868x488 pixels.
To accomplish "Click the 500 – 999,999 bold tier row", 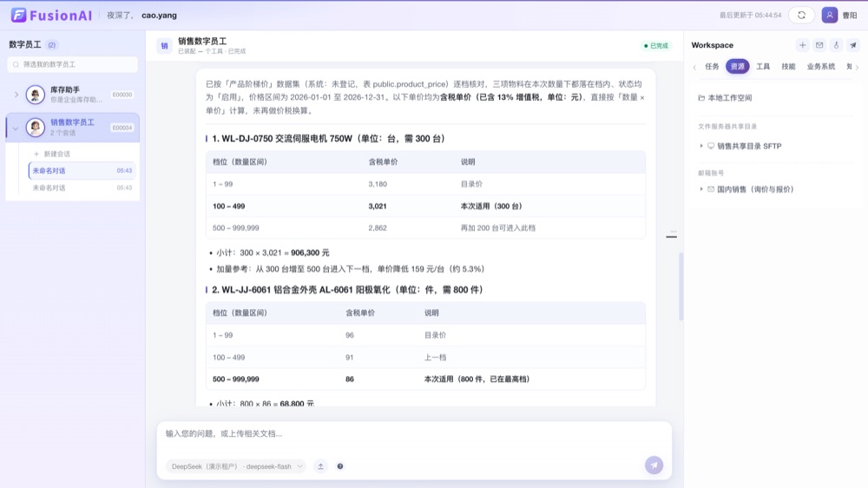I will click(425, 379).
